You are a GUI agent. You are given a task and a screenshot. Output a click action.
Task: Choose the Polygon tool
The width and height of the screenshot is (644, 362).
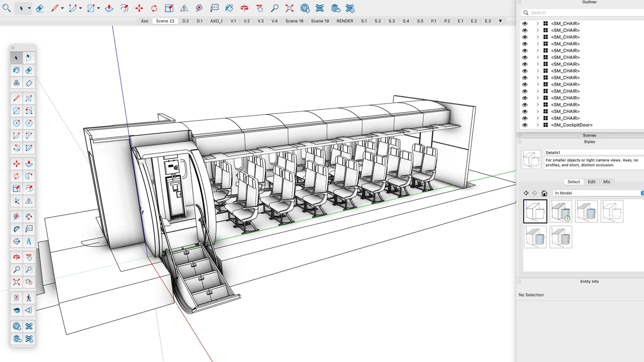click(29, 123)
